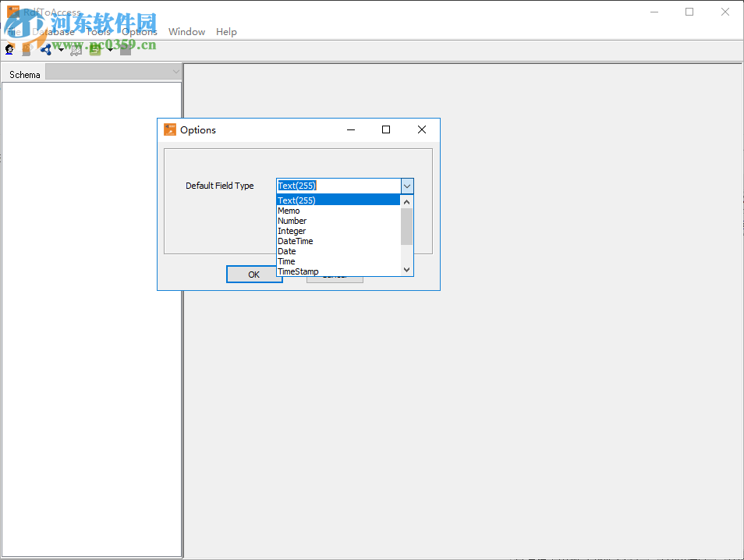The width and height of the screenshot is (744, 560).
Task: Open the Help menu
Action: click(x=226, y=32)
